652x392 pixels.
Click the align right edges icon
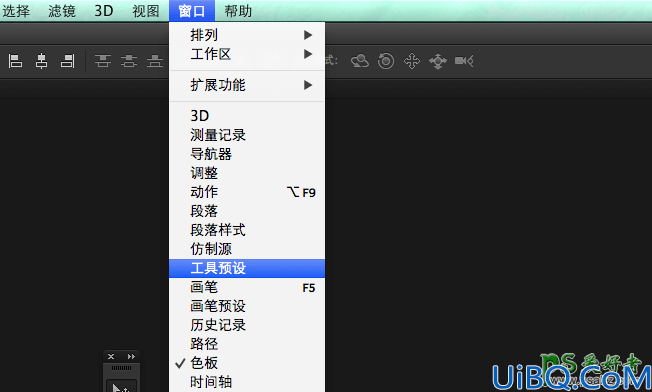67,61
